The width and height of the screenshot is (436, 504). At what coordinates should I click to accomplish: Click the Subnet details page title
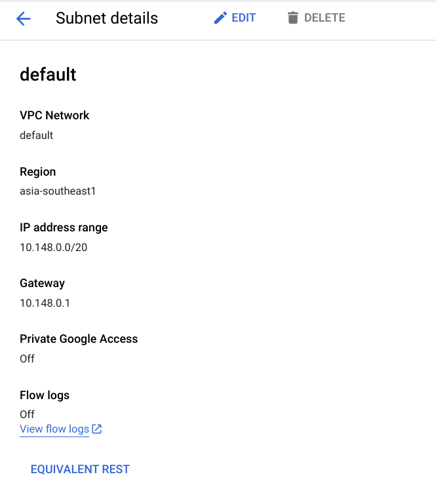tap(107, 18)
